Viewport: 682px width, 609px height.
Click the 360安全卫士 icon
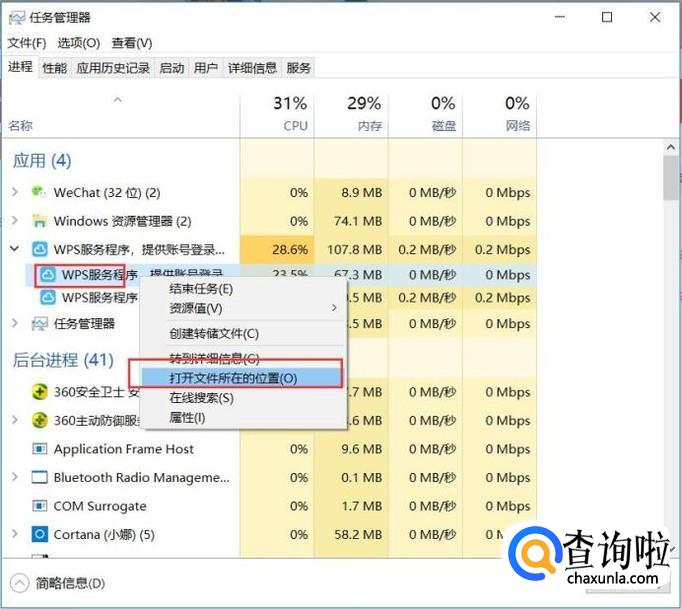tap(40, 392)
